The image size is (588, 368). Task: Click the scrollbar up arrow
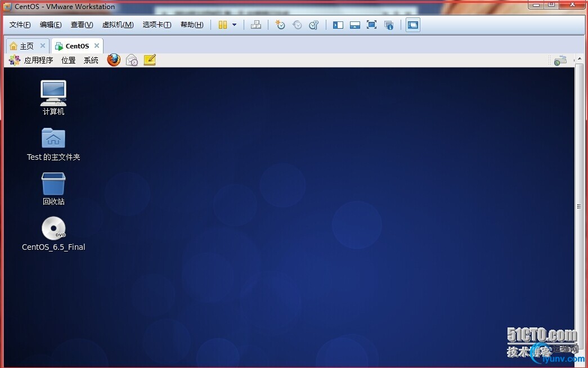coord(580,59)
